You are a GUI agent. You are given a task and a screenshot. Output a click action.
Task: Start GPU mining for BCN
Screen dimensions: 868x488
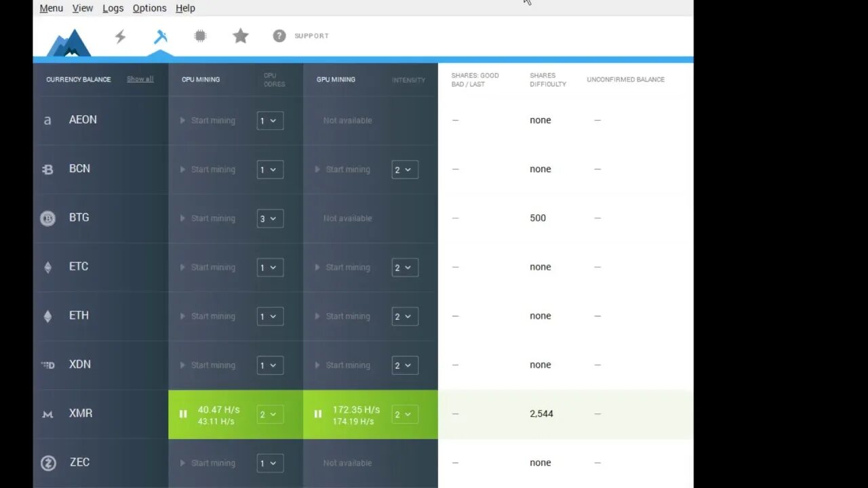[x=342, y=169]
